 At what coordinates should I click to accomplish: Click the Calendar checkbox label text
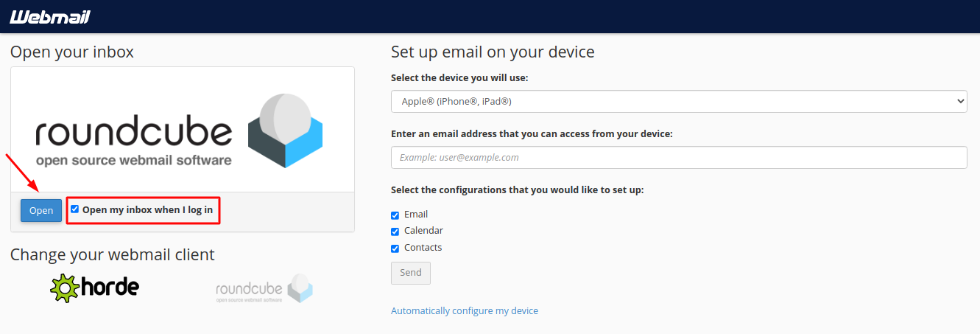(x=423, y=231)
